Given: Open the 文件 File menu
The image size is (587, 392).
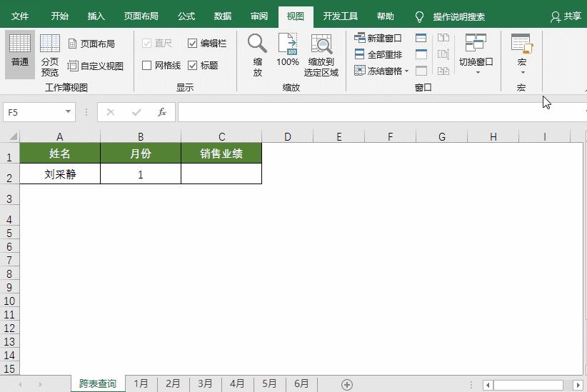Looking at the screenshot, I should (x=20, y=16).
